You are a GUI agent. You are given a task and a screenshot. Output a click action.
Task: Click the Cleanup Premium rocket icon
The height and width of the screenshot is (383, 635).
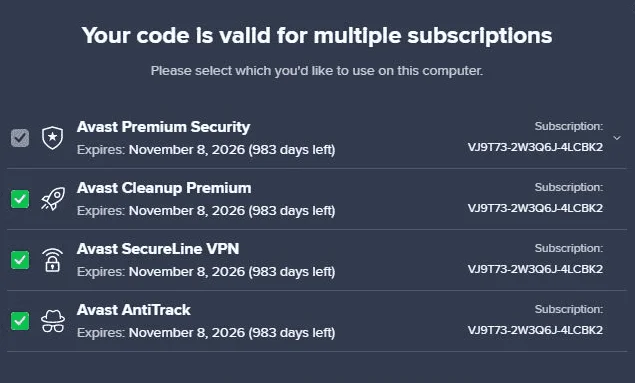point(53,199)
